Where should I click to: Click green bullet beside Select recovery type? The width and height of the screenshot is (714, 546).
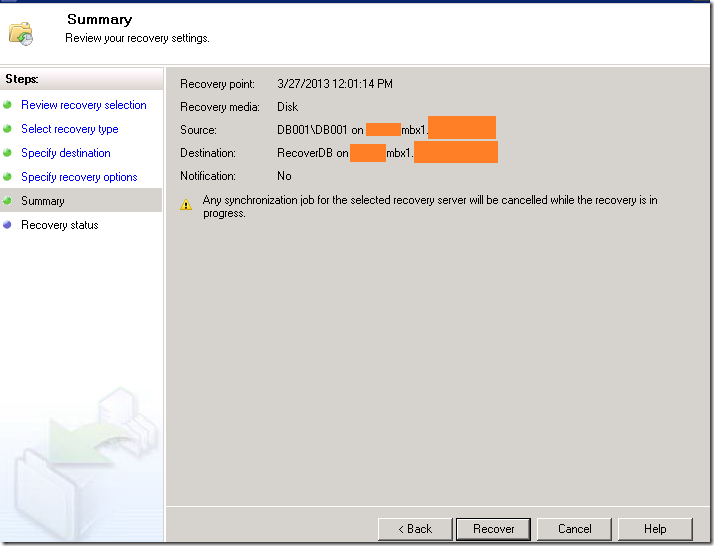[7, 129]
